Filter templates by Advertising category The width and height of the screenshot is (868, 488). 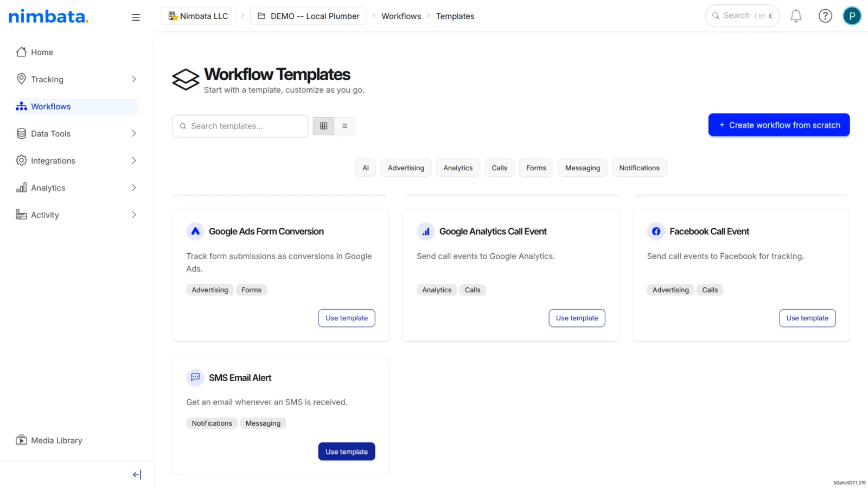pyautogui.click(x=406, y=168)
